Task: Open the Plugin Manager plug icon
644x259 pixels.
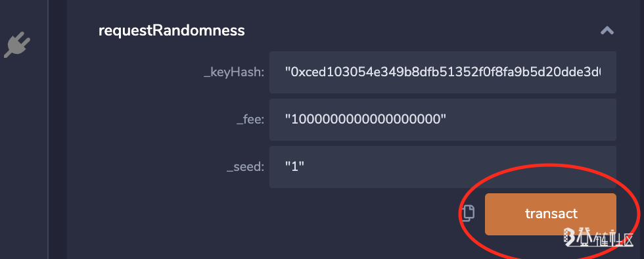Action: tap(17, 45)
